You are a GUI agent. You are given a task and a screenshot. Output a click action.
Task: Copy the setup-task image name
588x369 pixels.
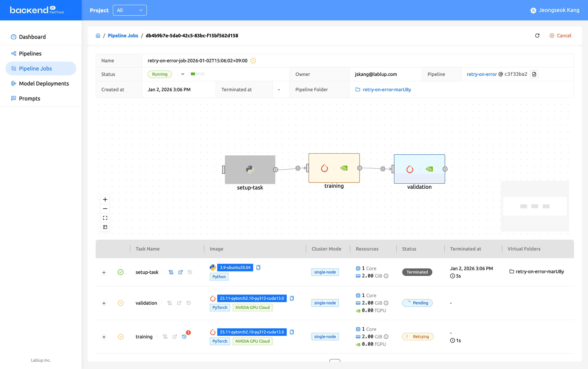click(258, 268)
